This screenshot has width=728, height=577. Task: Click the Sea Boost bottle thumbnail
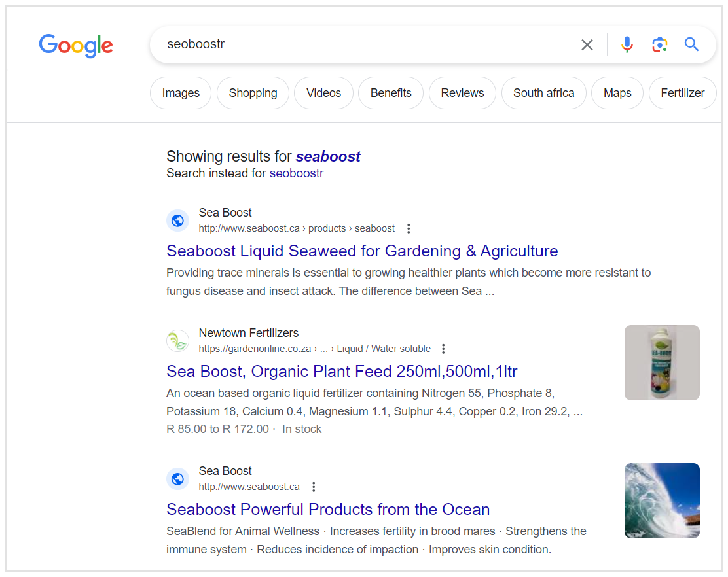click(662, 362)
